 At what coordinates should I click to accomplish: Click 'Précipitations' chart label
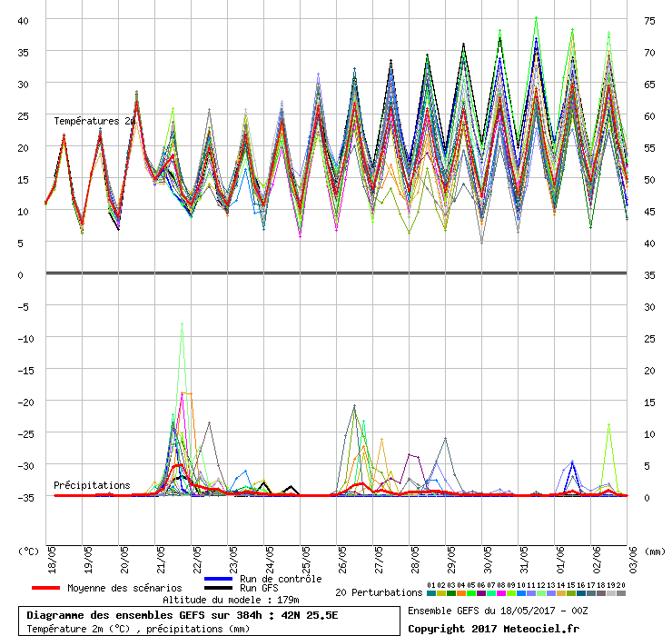point(92,485)
